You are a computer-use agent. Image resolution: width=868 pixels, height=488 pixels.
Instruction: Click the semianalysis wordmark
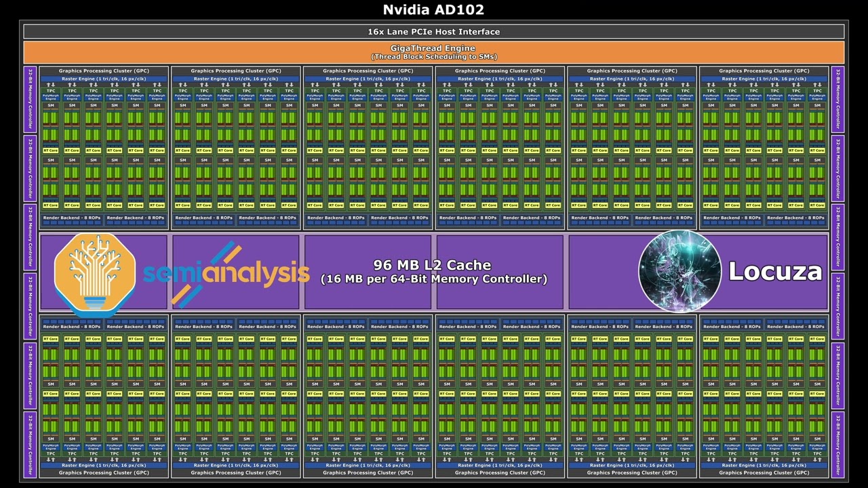tap(226, 274)
